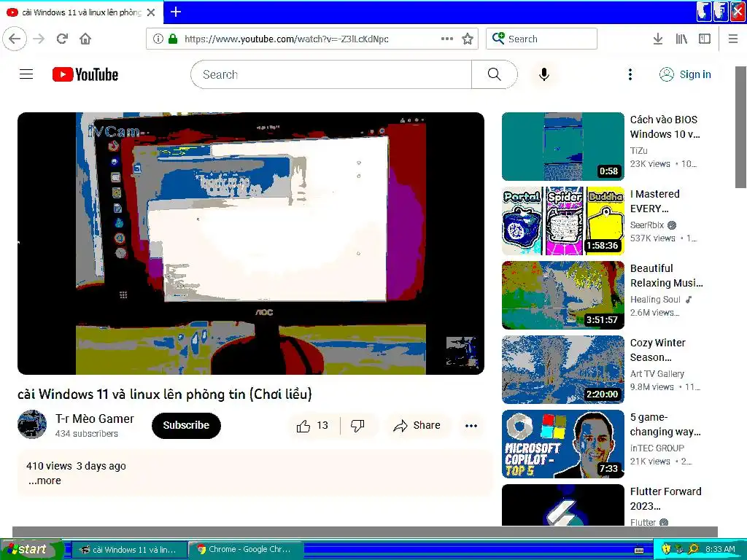The height and width of the screenshot is (560, 747).
Task: Open the YouTube guide hamburger menu
Action: 26,74
